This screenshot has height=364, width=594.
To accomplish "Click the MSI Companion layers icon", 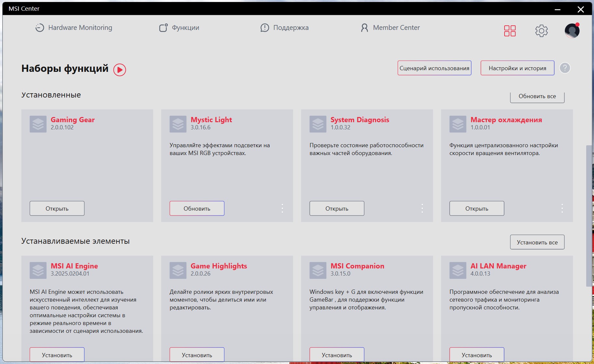I will 318,270.
